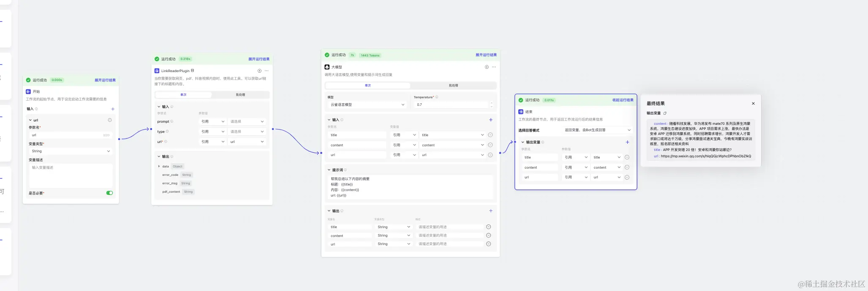The height and width of the screenshot is (291, 868).
Task: Click the 开始 start node icon
Action: tap(28, 92)
